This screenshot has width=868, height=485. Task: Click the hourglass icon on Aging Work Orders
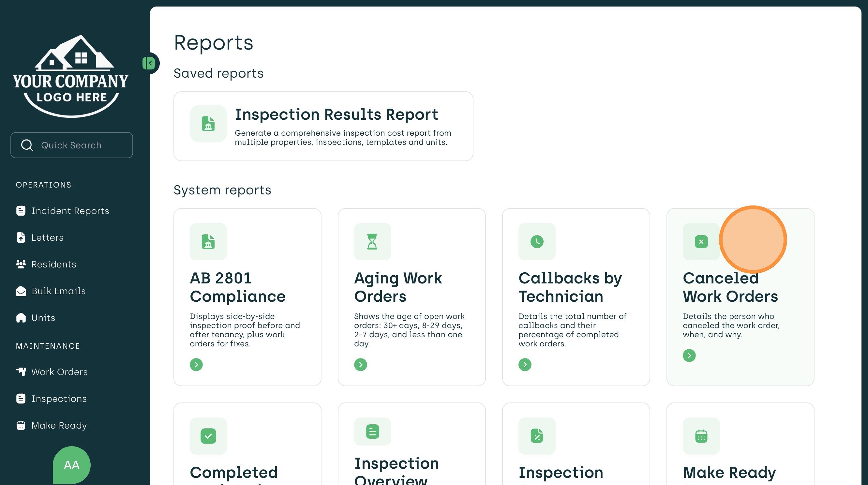tap(372, 241)
